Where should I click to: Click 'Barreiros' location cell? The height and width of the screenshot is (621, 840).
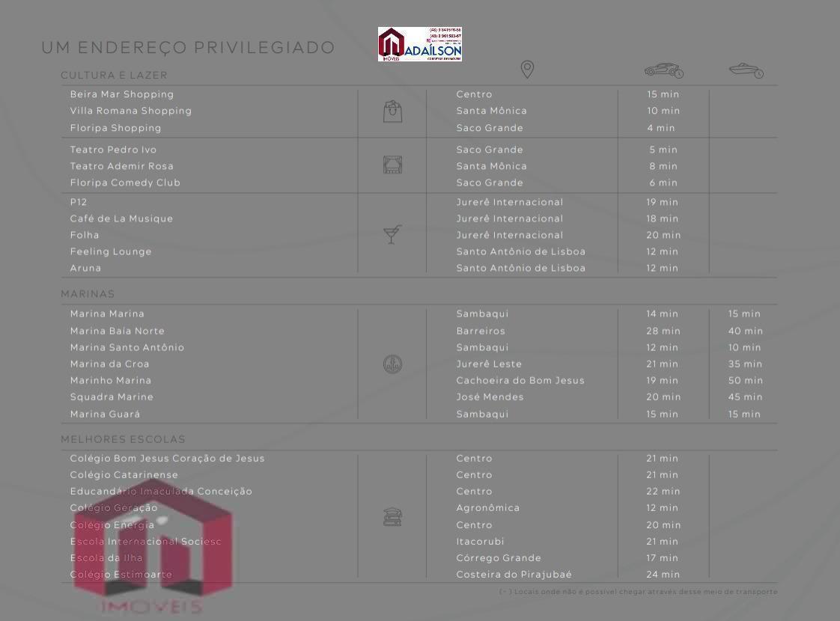tap(481, 331)
